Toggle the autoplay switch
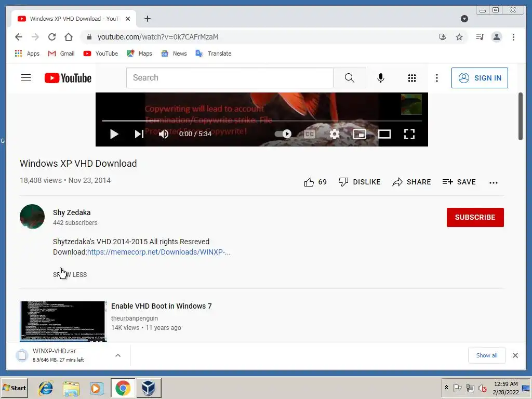The width and height of the screenshot is (532, 399). (x=283, y=134)
